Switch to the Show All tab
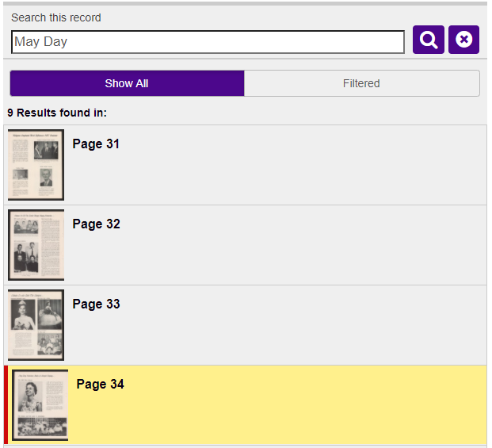Viewport: 492px width, 448px height. tap(127, 83)
